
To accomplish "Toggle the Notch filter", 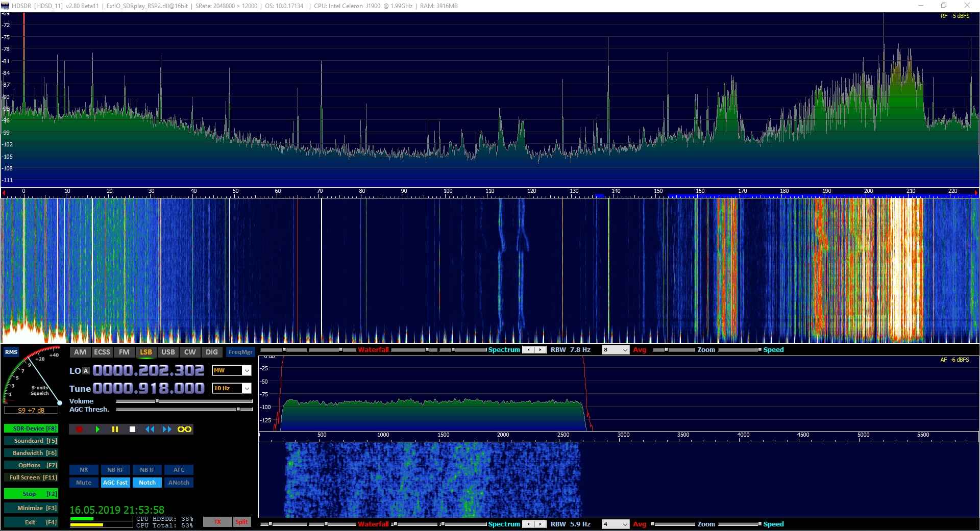I will [147, 483].
